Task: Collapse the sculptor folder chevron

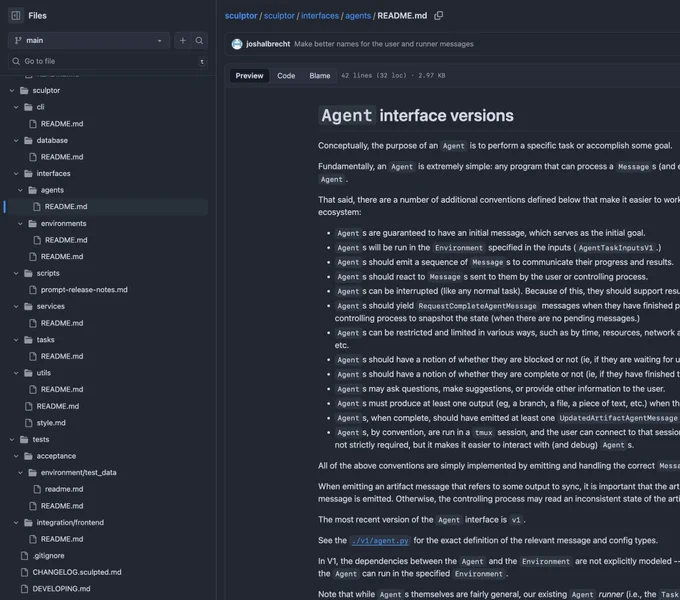Action: point(12,91)
